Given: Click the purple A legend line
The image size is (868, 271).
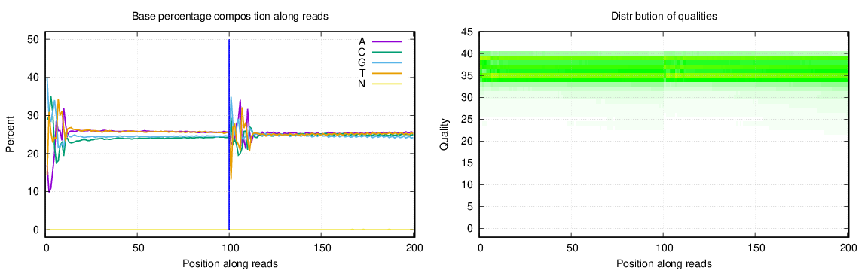Looking at the screenshot, I should [387, 41].
